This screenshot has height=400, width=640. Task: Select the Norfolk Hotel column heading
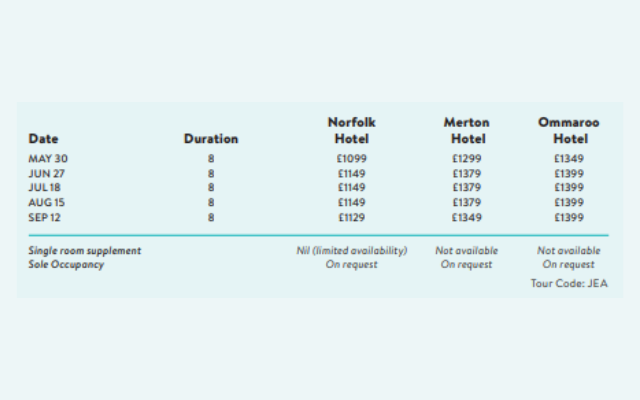click(x=351, y=131)
